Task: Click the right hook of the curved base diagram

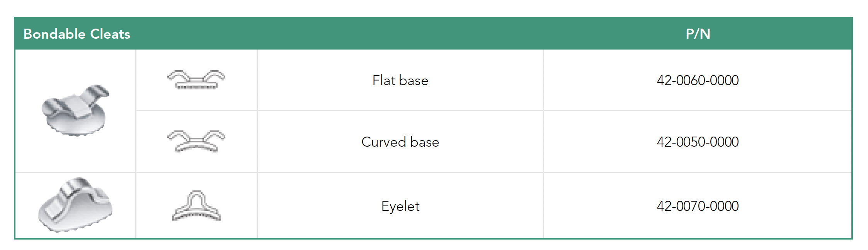Action: point(216,136)
